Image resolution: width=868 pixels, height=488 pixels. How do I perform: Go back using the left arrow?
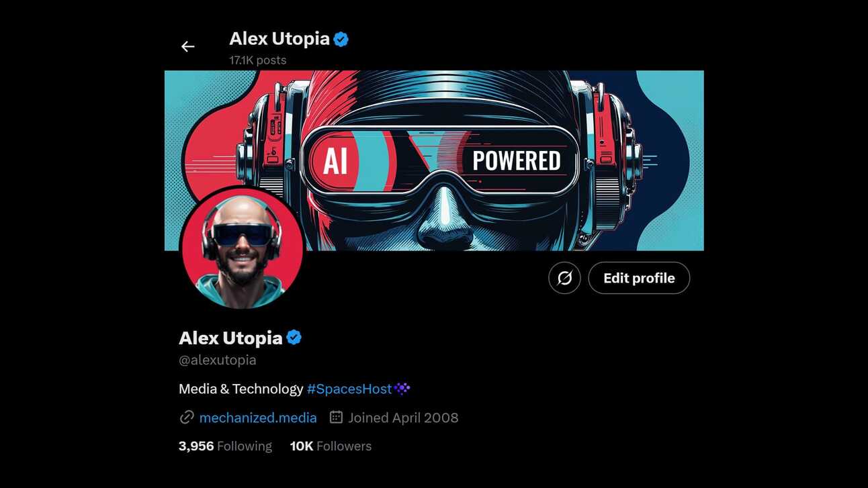[x=187, y=46]
